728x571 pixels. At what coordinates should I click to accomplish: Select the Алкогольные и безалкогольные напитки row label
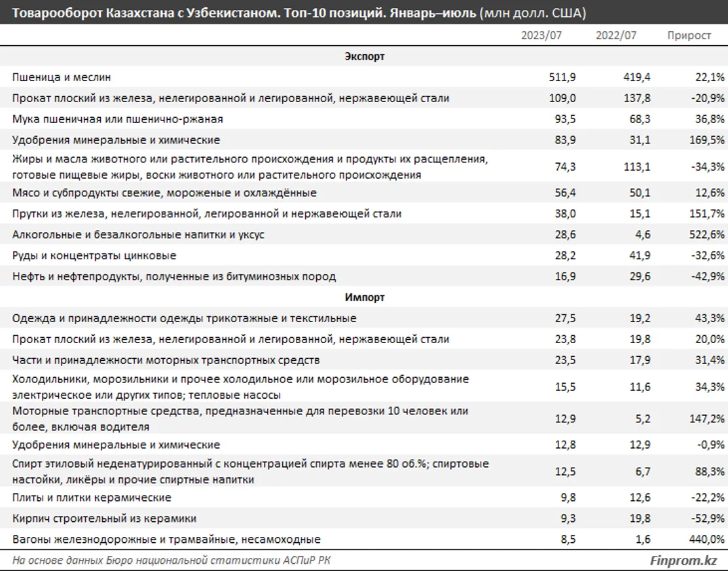coord(138,234)
